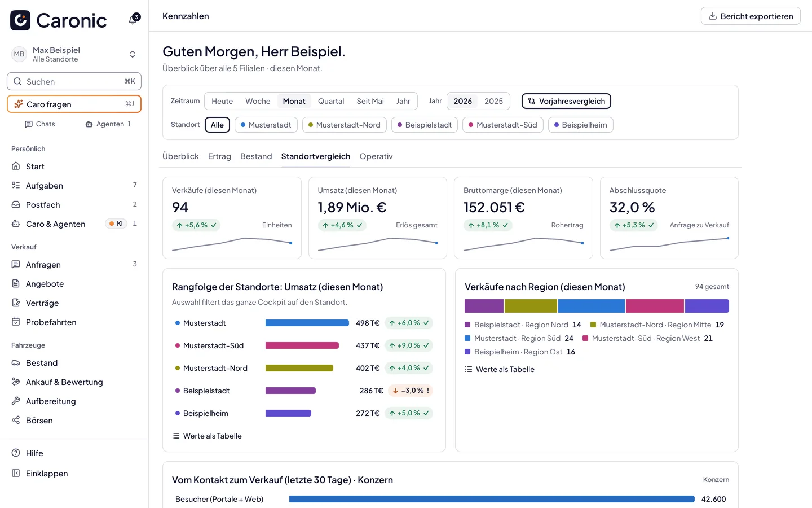Image resolution: width=812 pixels, height=508 pixels.
Task: Filter by Standort Musterstadt-Nord
Action: (x=345, y=125)
